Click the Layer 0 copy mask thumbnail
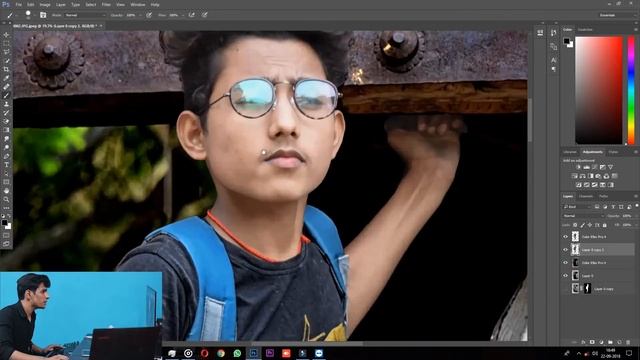This screenshot has height=360, width=640. pyautogui.click(x=587, y=289)
